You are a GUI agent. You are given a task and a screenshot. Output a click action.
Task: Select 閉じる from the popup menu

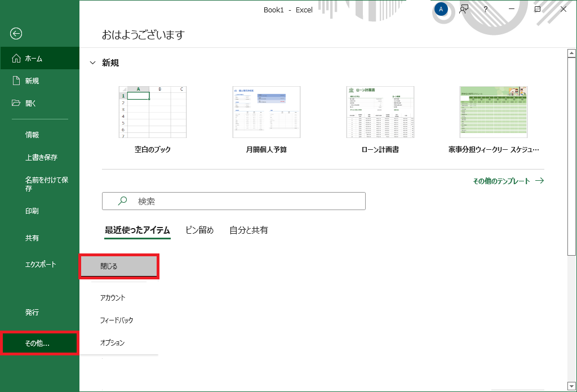[119, 266]
